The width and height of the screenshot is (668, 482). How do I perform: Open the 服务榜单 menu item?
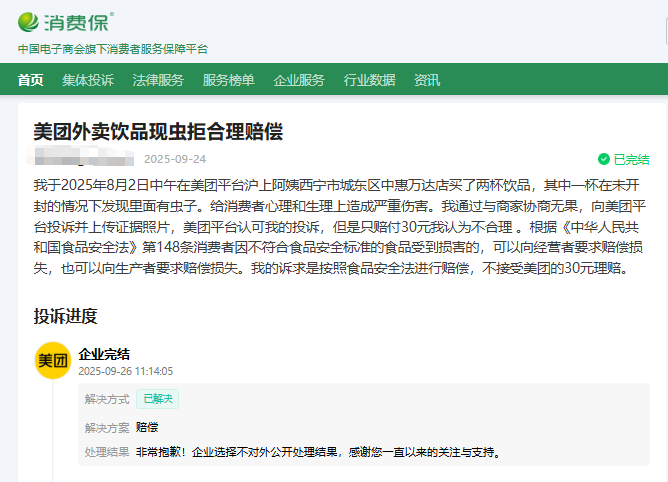pos(228,80)
